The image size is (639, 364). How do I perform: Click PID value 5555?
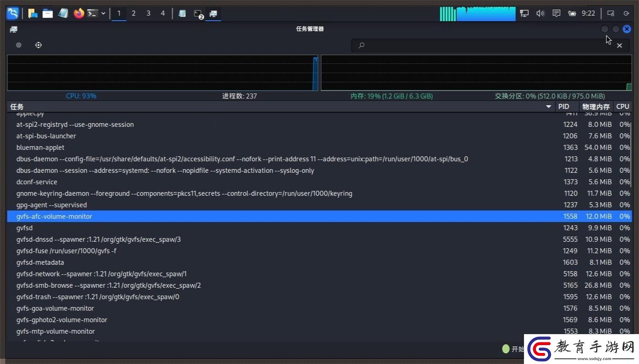pyautogui.click(x=570, y=239)
